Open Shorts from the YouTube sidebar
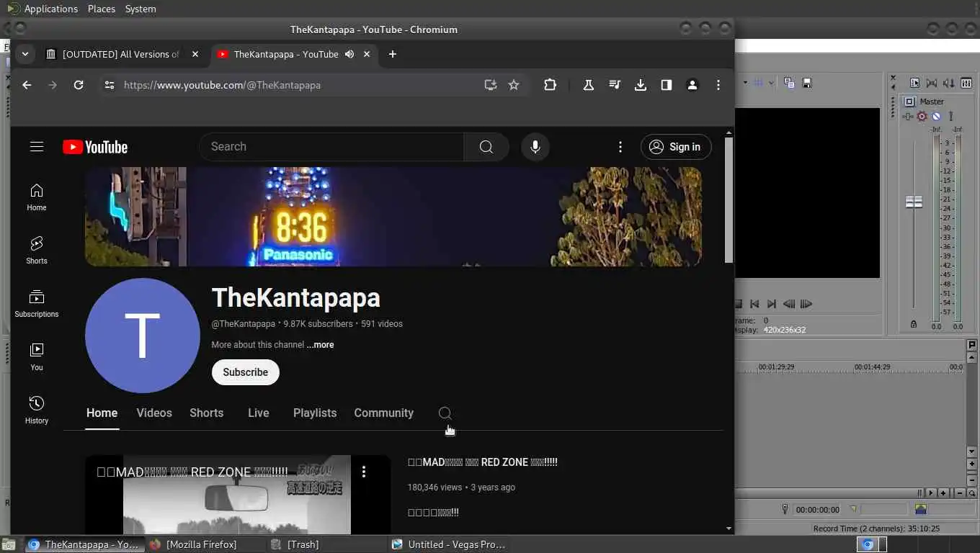Viewport: 980px width, 553px height. click(37, 250)
